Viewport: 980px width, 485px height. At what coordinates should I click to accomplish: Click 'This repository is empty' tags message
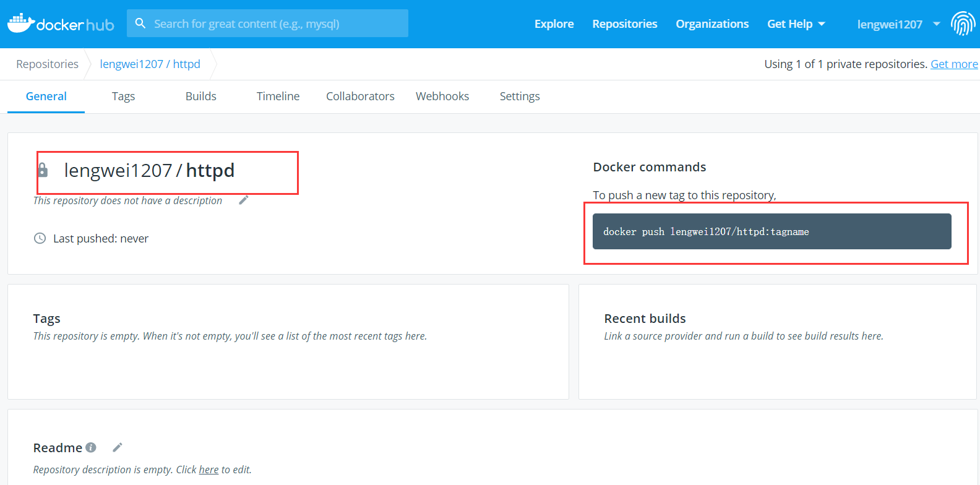coord(230,336)
